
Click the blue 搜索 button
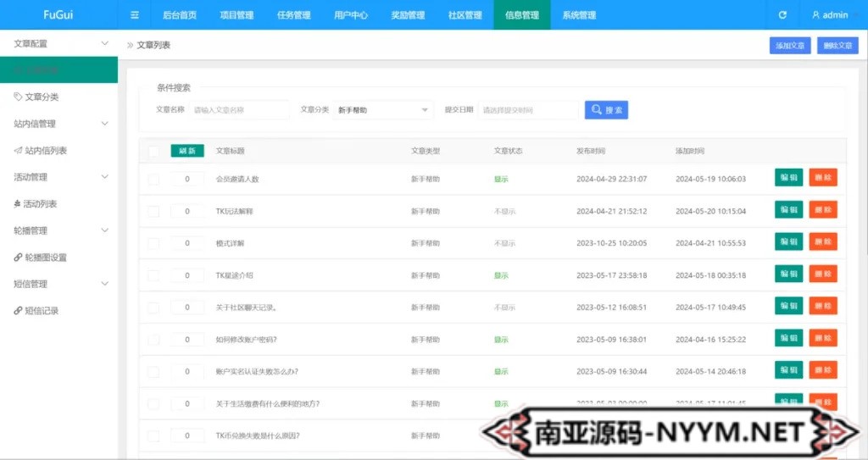click(x=606, y=109)
